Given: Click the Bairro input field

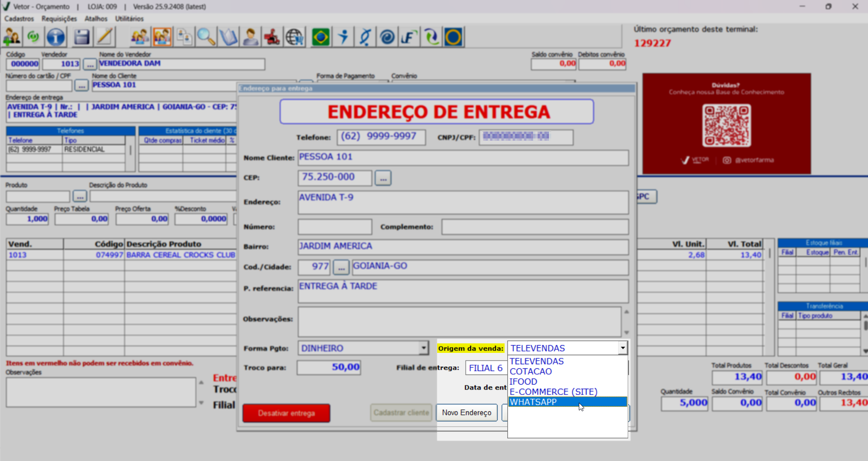Looking at the screenshot, I should click(463, 247).
